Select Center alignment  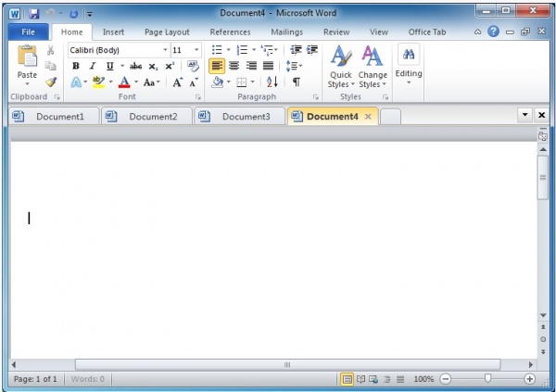pos(234,66)
